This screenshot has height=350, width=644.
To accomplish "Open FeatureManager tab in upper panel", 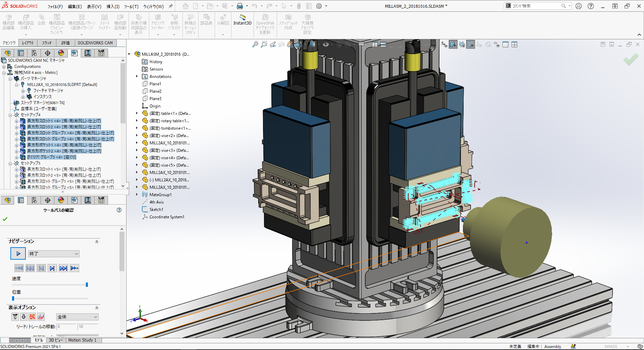I will tap(7, 53).
